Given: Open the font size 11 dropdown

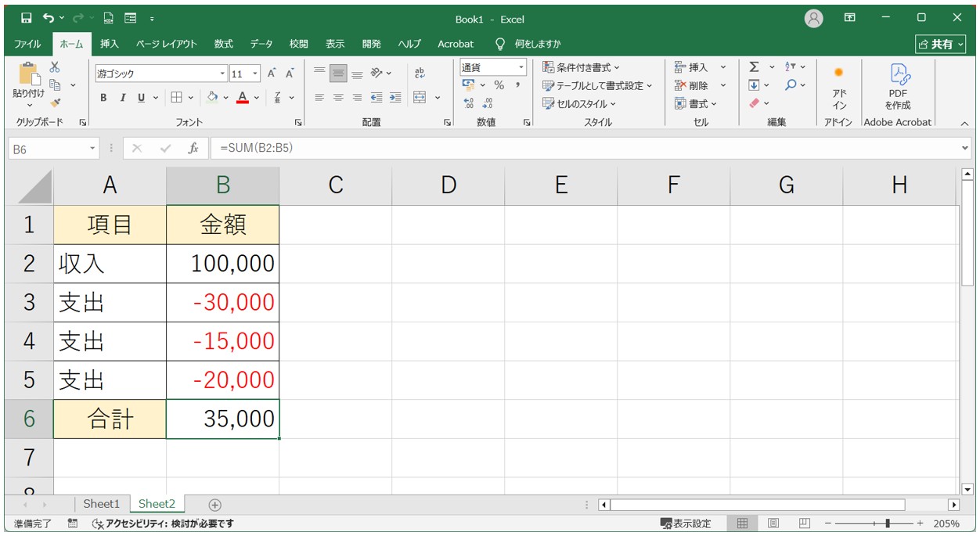Looking at the screenshot, I should (257, 74).
